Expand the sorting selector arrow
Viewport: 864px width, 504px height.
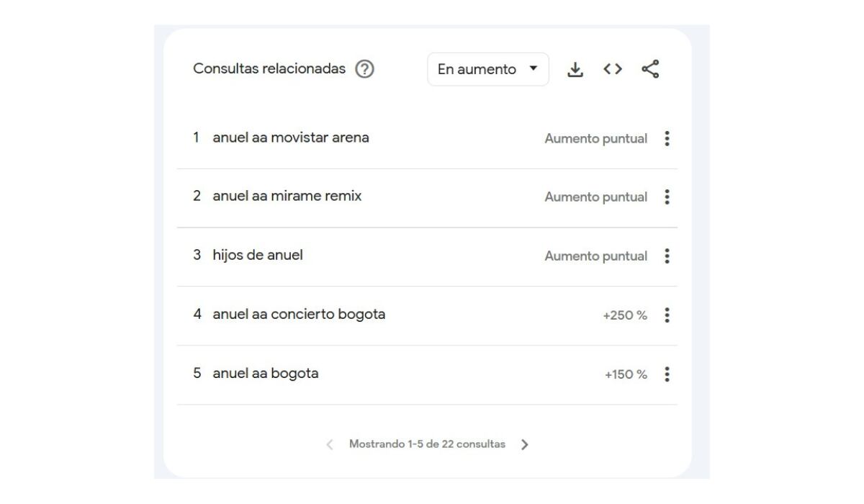click(x=534, y=68)
